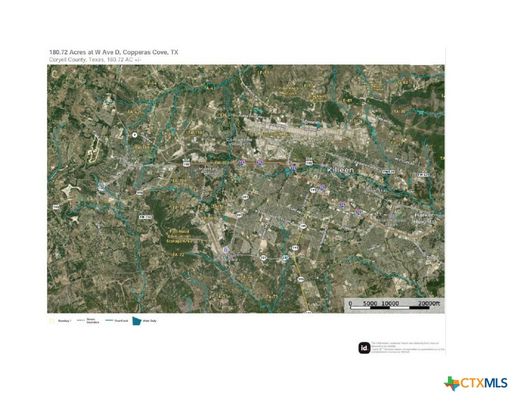Viewport: 520px width, 402px height.
Task: Click the CTXMLS logo with Texas icon
Action: pos(476,383)
